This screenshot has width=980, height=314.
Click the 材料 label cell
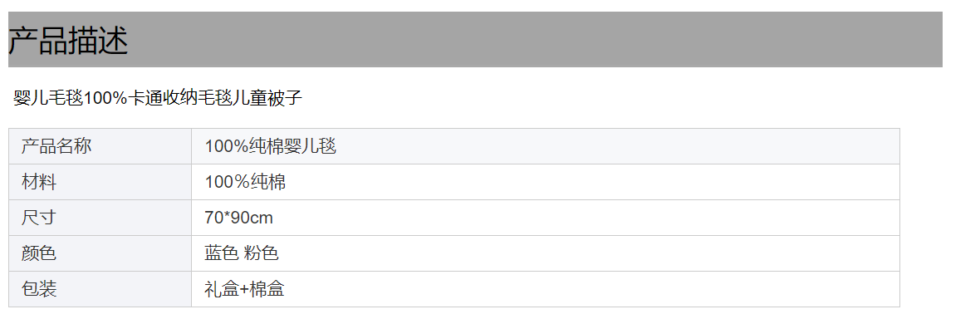click(100, 182)
